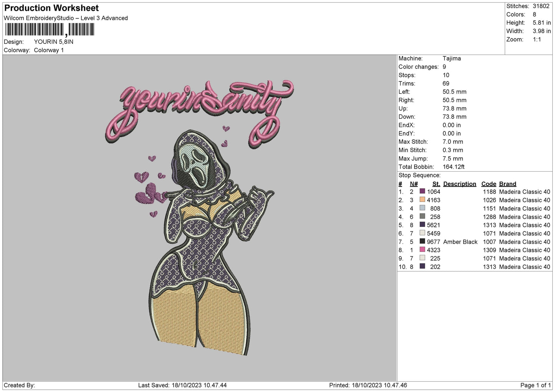Click the 'Amber Black' description text
The width and height of the screenshot is (555, 392).
(460, 242)
